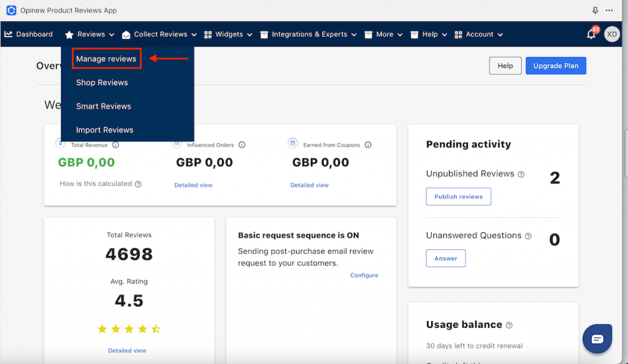The height and width of the screenshot is (364, 628).
Task: Click the Publish reviews button
Action: pyautogui.click(x=458, y=197)
